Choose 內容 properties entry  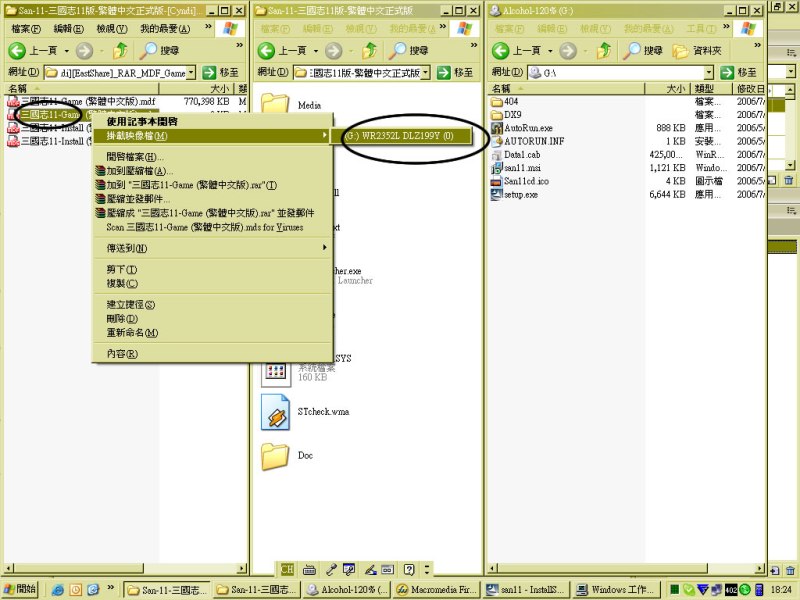pos(211,354)
